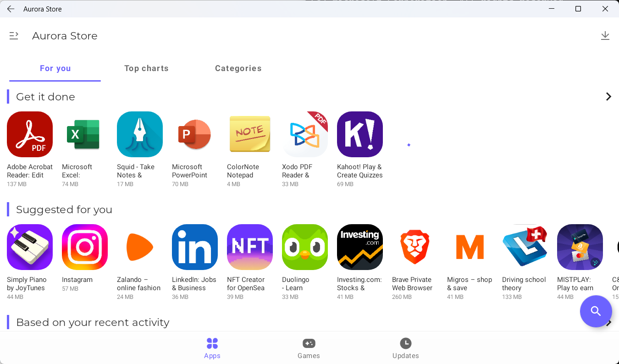
Task: Click the Microsoft PowerPoint app icon
Action: click(195, 134)
